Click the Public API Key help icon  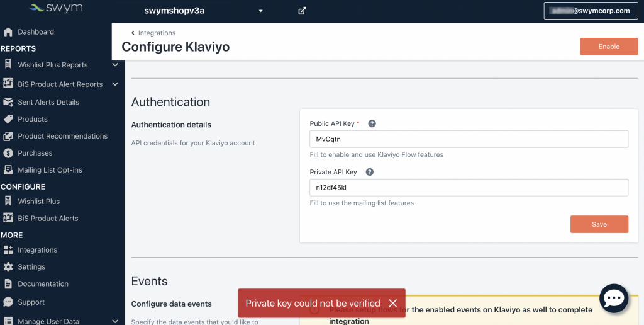[372, 123]
